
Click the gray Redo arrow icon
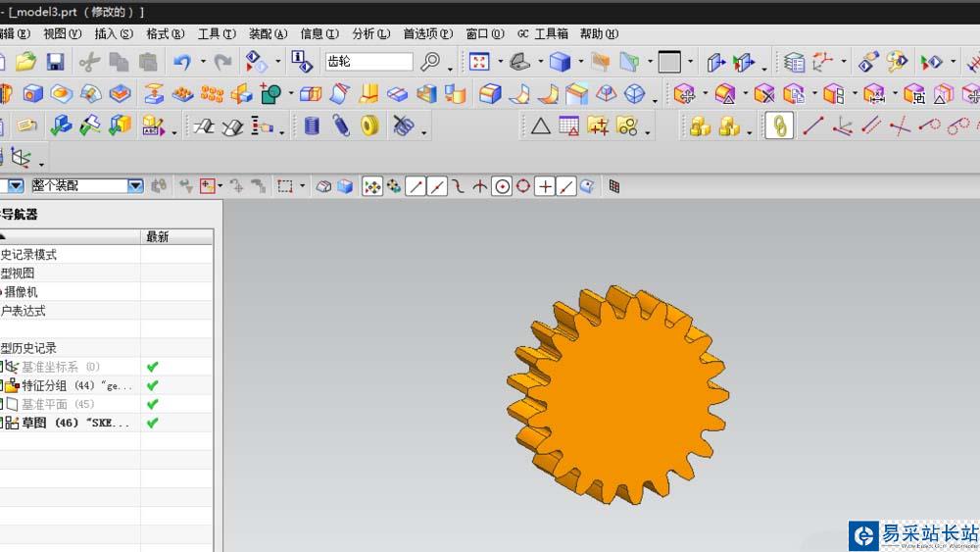(223, 61)
